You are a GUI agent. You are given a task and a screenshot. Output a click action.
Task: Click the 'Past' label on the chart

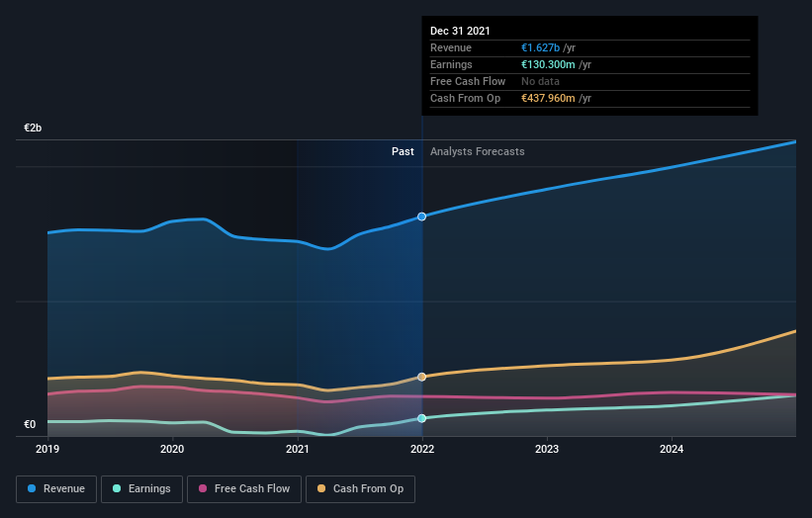pyautogui.click(x=403, y=151)
